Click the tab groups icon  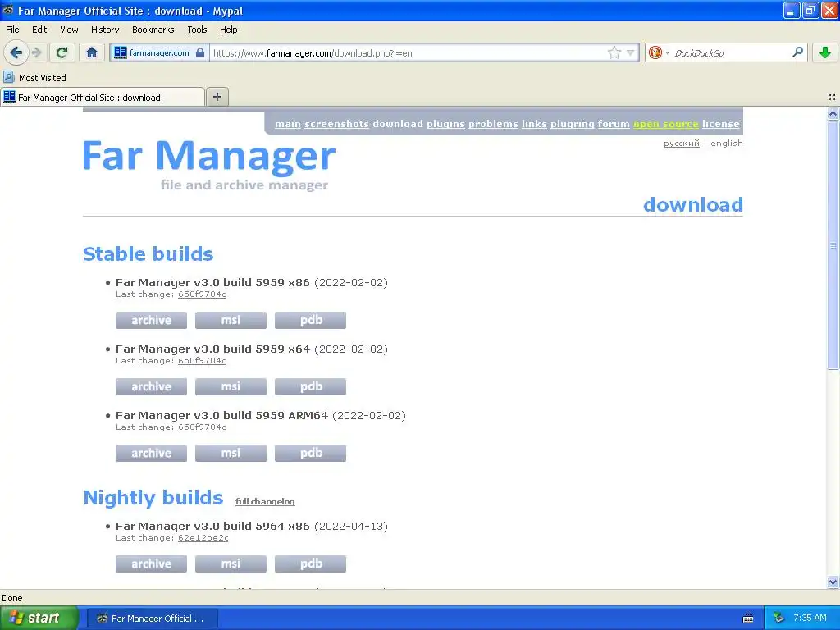832,97
